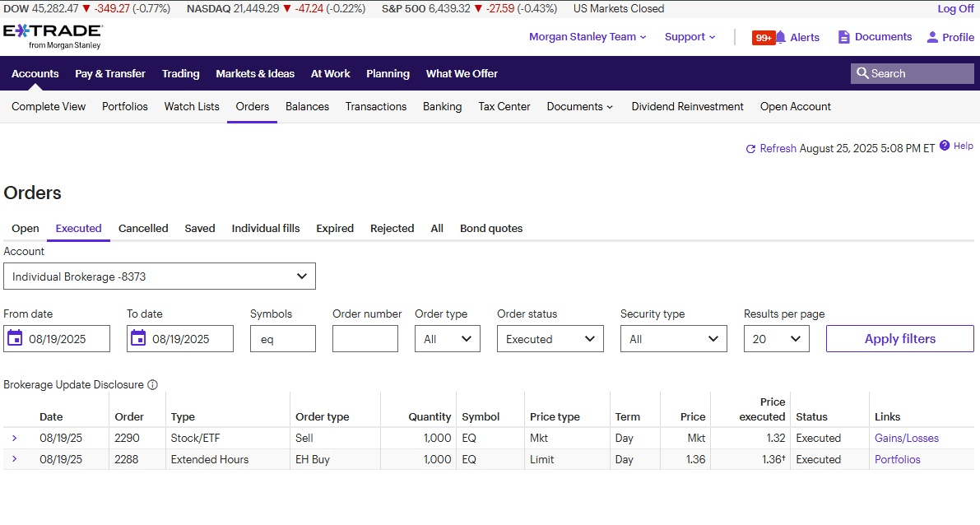Click the Refresh icon
This screenshot has width=980, height=525.
coord(750,149)
